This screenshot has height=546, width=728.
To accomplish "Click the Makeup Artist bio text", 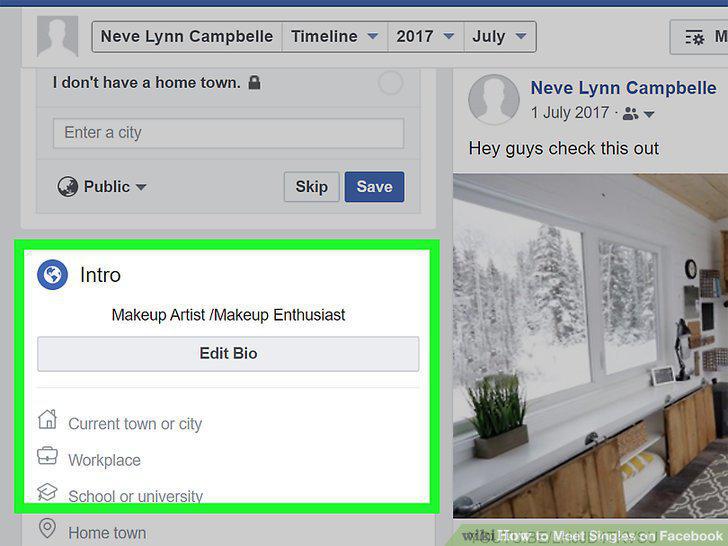I will pos(228,315).
